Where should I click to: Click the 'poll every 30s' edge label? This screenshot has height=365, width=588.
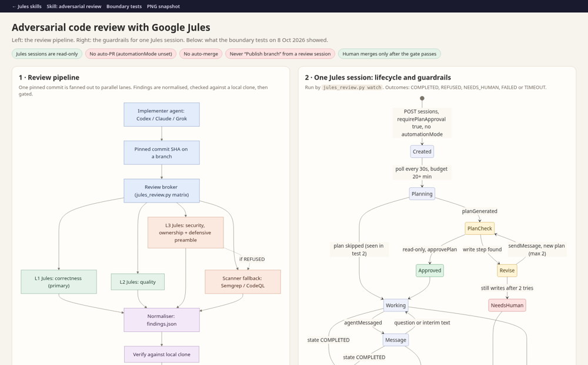point(422,172)
